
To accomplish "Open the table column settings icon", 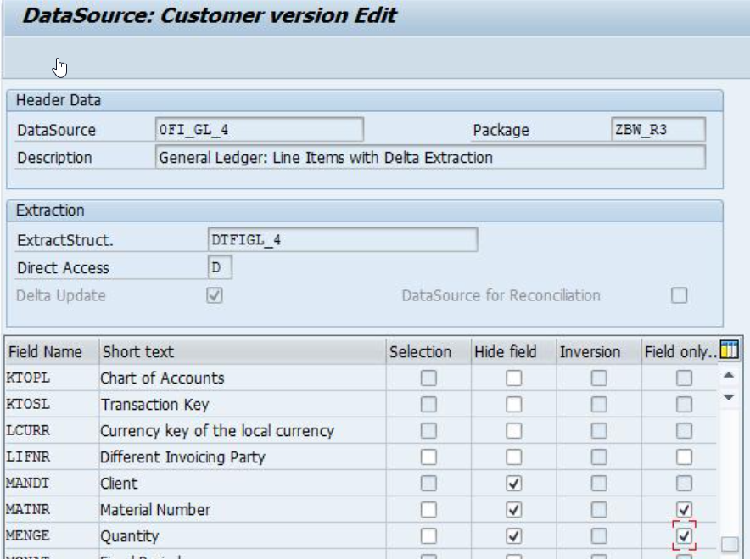I will [x=729, y=350].
